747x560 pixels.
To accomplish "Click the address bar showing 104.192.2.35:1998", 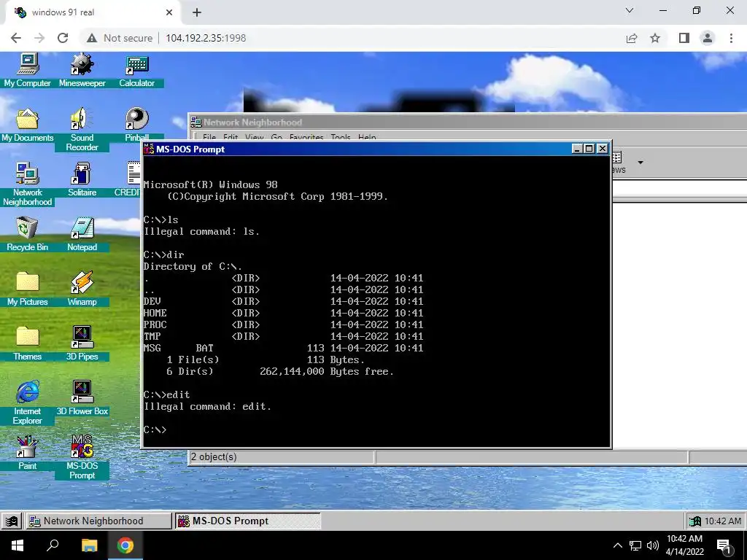I will click(206, 38).
